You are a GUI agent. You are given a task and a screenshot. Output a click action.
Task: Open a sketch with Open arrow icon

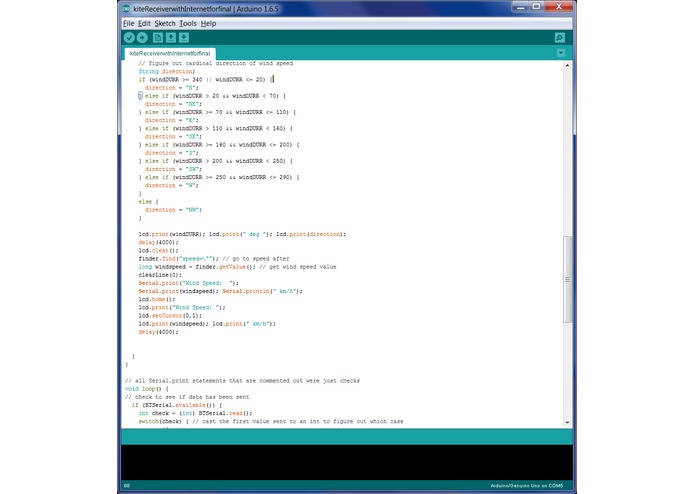coord(171,38)
